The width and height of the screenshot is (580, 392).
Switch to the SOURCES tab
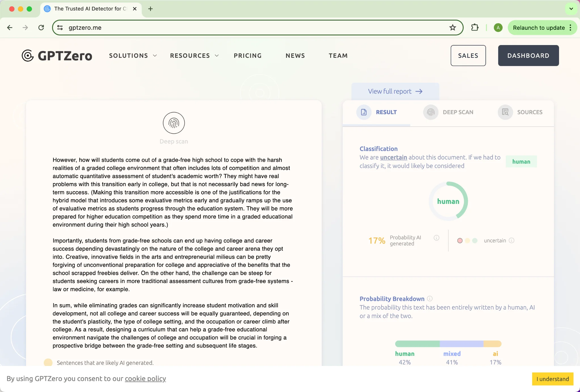click(x=520, y=112)
